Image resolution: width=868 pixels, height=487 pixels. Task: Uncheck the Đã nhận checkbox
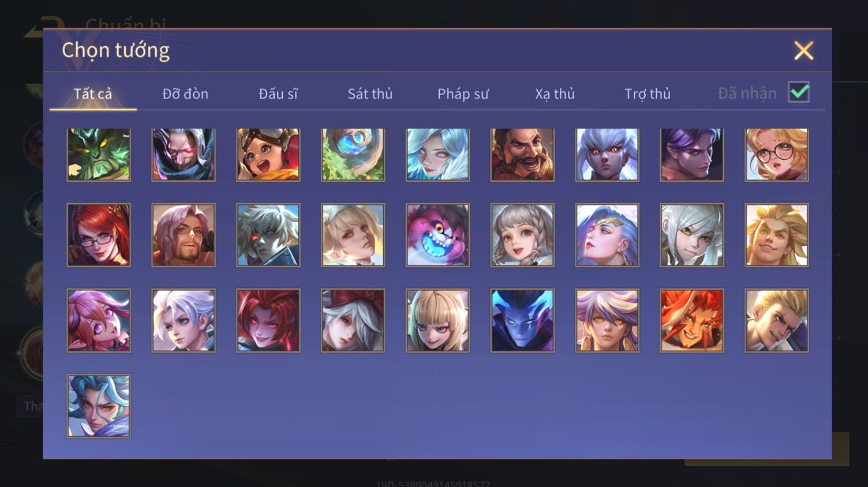[x=799, y=92]
